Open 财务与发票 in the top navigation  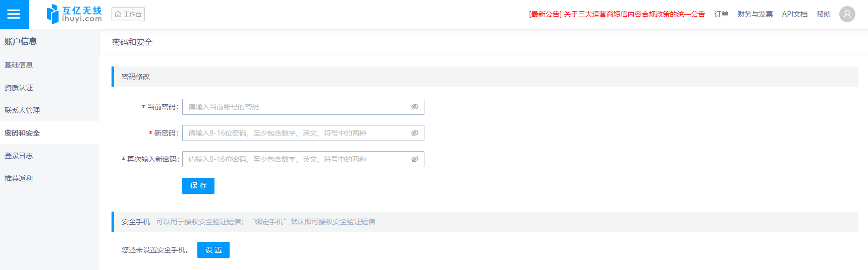point(754,14)
